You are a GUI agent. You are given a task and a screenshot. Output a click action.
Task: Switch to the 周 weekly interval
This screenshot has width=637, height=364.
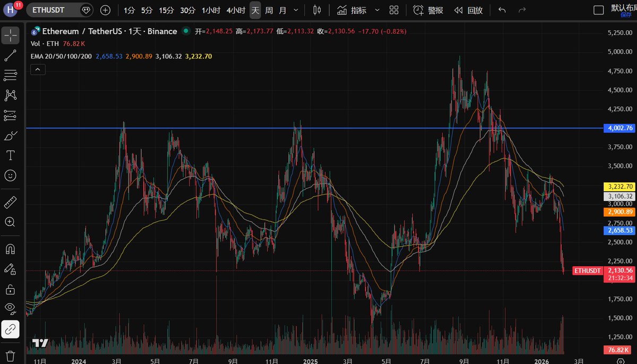click(269, 10)
